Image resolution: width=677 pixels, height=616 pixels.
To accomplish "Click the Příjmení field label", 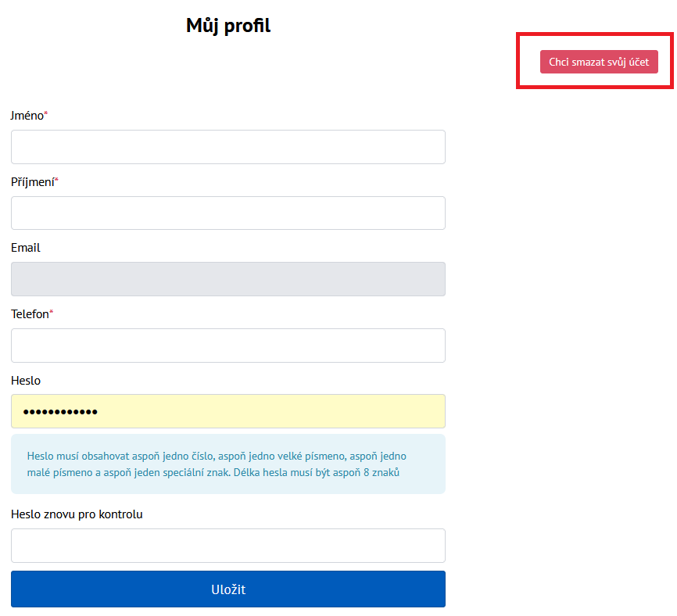I will pyautogui.click(x=32, y=182).
